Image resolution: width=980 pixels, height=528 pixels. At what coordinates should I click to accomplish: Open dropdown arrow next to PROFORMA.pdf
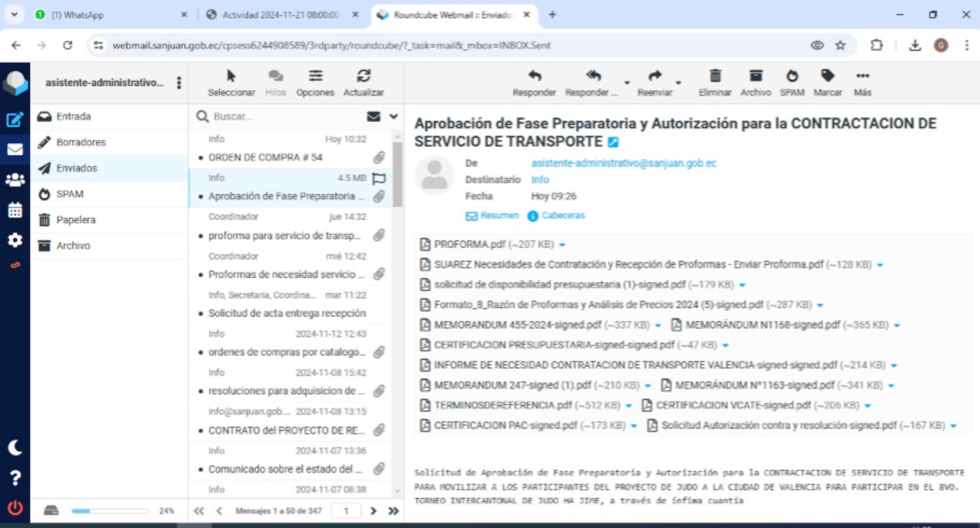(x=562, y=245)
